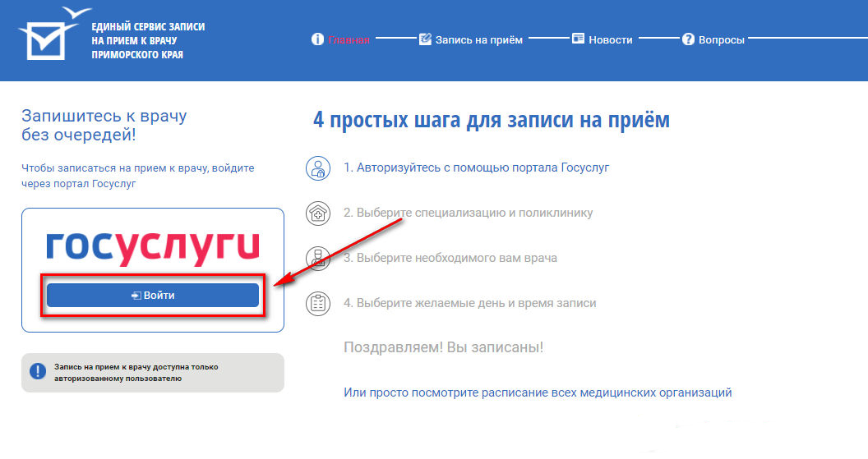Viewport: 868px width, 459px height.
Task: Click the Авторизуйтесь с помощью портала Госуслуг link
Action: tap(476, 168)
